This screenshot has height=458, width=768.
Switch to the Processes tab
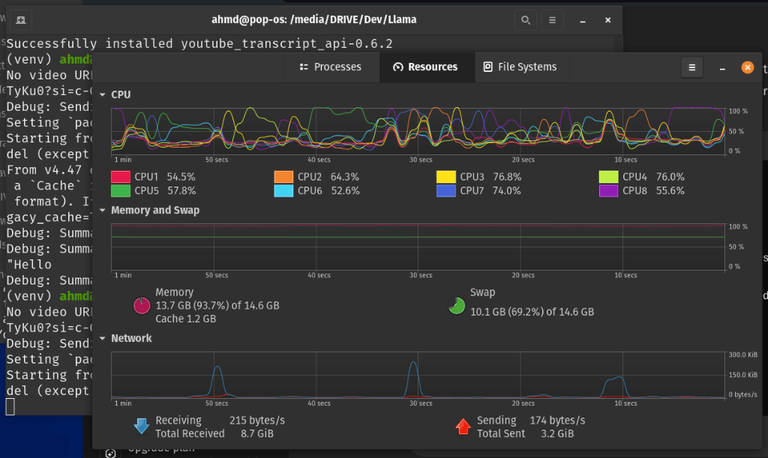click(330, 67)
